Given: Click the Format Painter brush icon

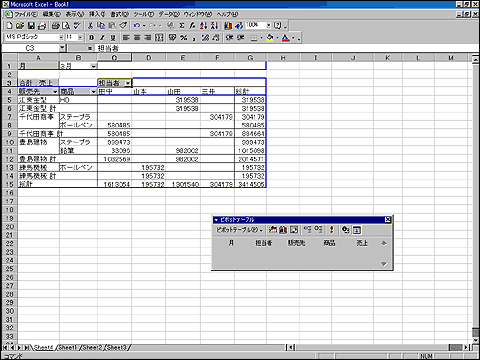Looking at the screenshot, I should pos(123,25).
